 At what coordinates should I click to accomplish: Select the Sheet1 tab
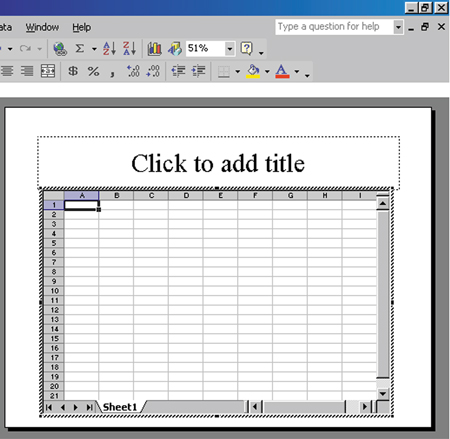click(x=120, y=407)
